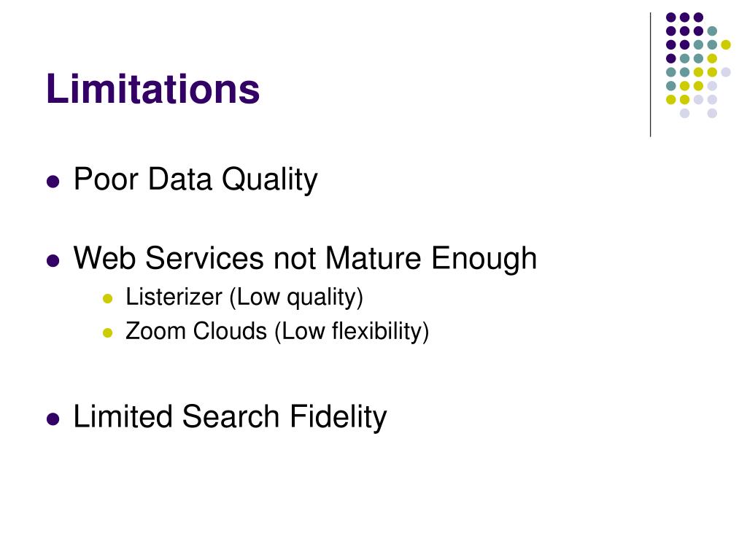
Task: Click the bottom-right lavender dot in decoration
Action: (712, 113)
